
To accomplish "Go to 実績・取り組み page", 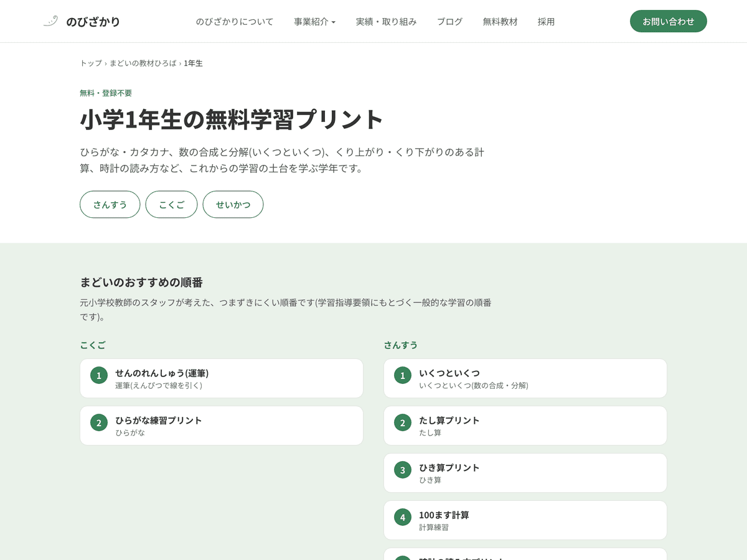I will [x=387, y=22].
